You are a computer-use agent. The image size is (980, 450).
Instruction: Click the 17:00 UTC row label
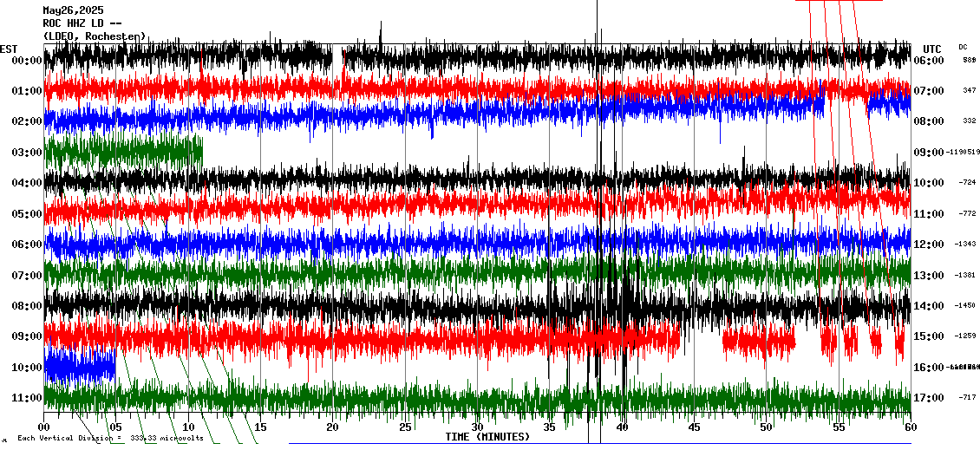(x=929, y=398)
